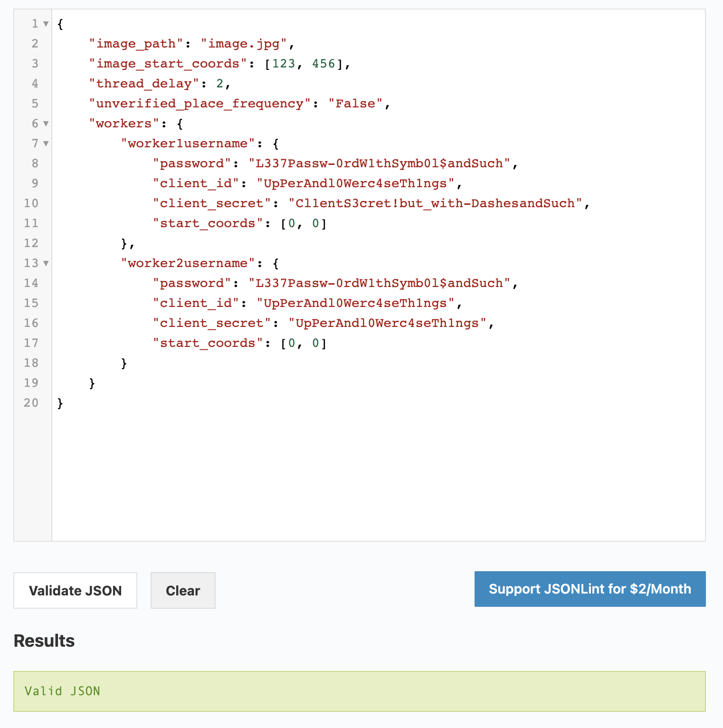The height and width of the screenshot is (728, 723).
Task: Click the "thread_delay" key
Action: (x=144, y=84)
